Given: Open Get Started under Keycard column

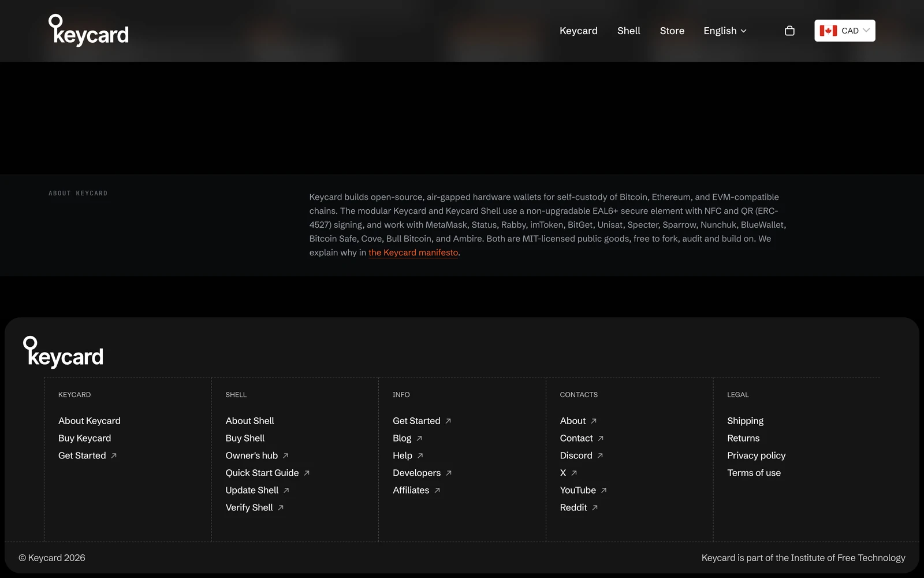Looking at the screenshot, I should [x=82, y=455].
